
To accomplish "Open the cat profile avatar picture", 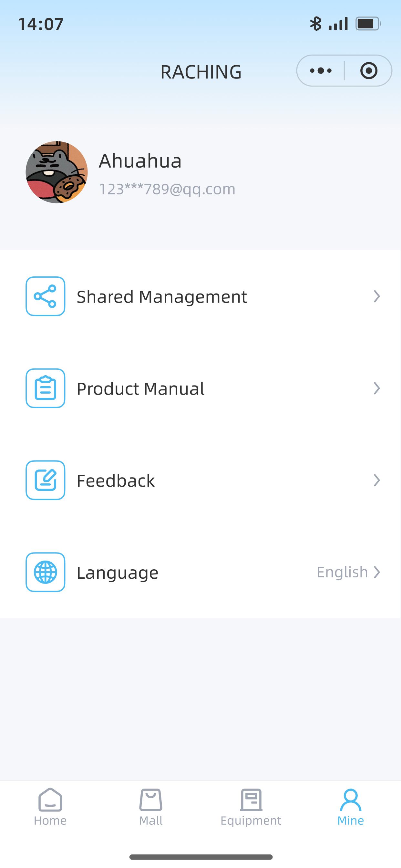I will click(57, 172).
